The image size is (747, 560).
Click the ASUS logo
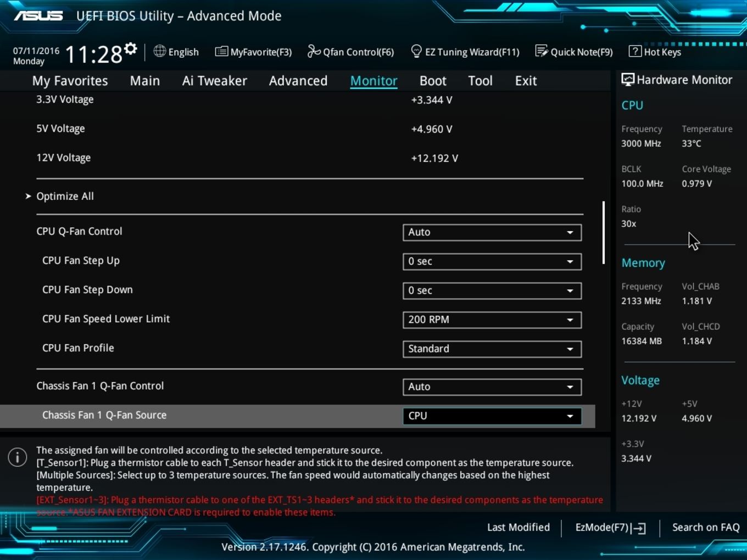click(x=38, y=16)
